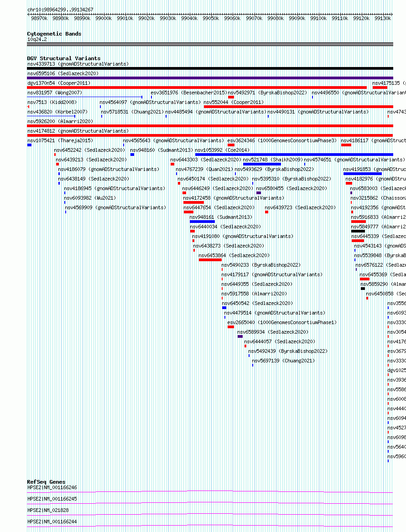Screen dimensions: 406x532
Task: Open nsv5395310 (ByrskaBishop2022) label
Action: click(291, 178)
